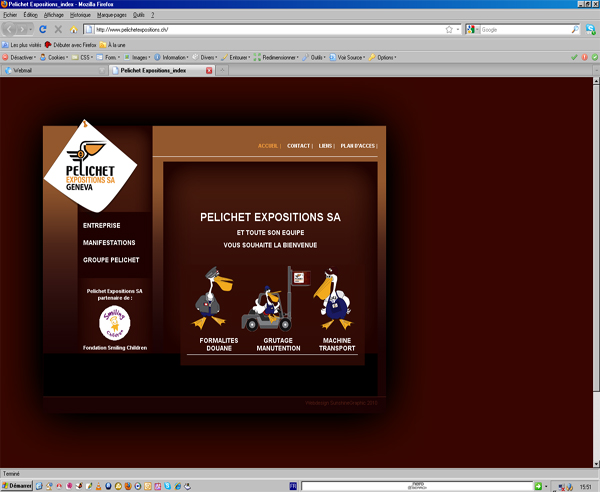Click the search magnifier icon

pos(575,29)
